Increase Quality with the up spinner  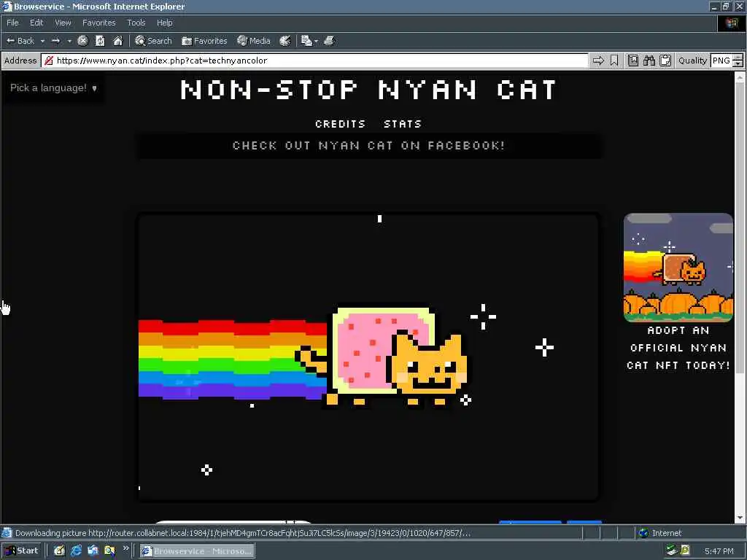coord(738,57)
